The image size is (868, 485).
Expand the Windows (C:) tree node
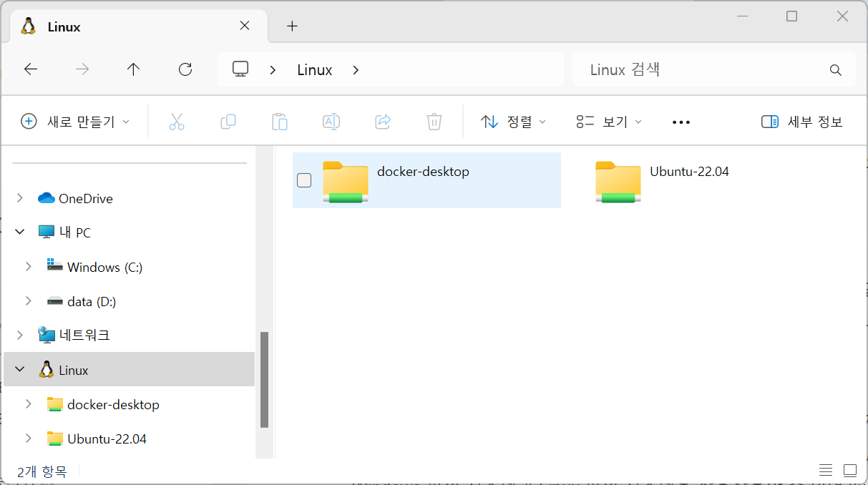coord(29,267)
